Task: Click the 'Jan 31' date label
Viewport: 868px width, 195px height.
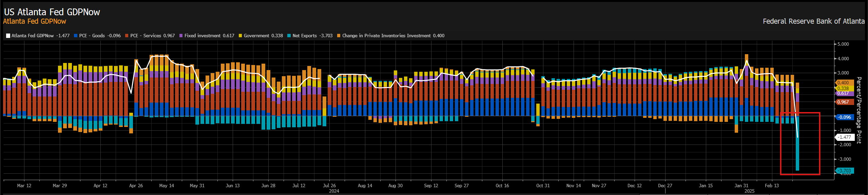Action: tap(741, 186)
